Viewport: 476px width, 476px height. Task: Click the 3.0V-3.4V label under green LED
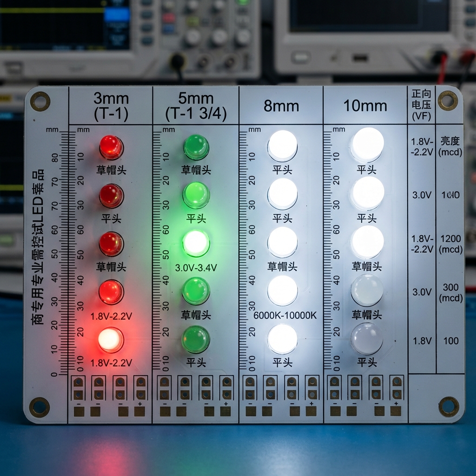pos(196,268)
